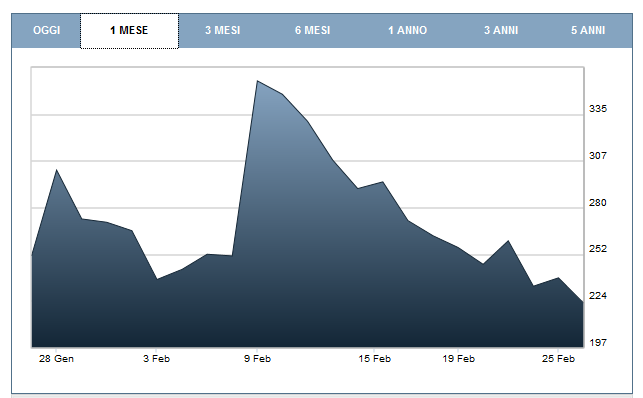Click the 307 value axis label
The height and width of the screenshot is (398, 643).
[x=598, y=155]
